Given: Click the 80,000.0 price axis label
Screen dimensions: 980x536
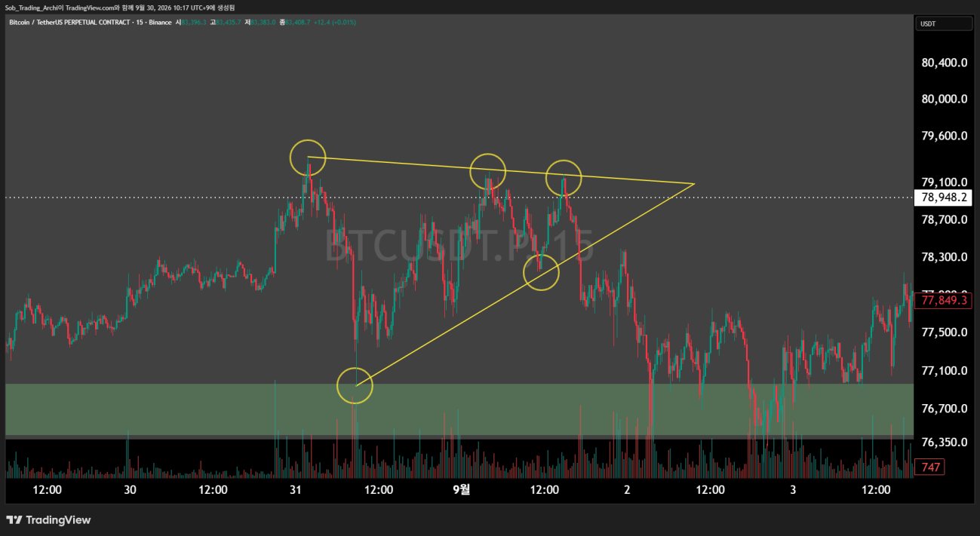Looking at the screenshot, I should [x=945, y=99].
